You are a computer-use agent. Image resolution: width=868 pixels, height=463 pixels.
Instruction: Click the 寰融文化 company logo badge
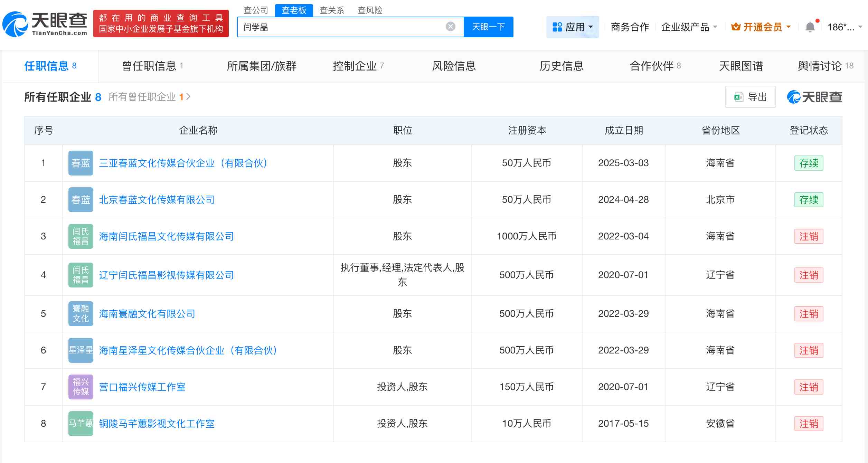[x=81, y=314]
